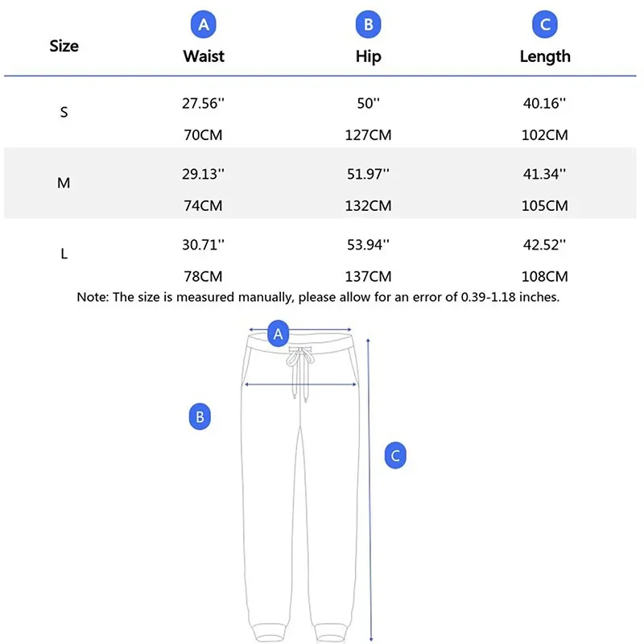Click the Length column label
644x644 pixels.
(545, 56)
